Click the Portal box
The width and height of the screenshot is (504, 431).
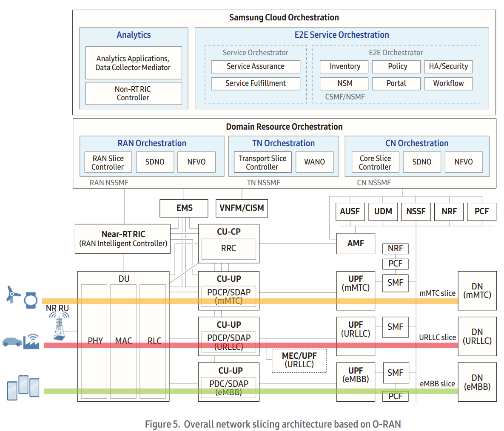point(396,83)
